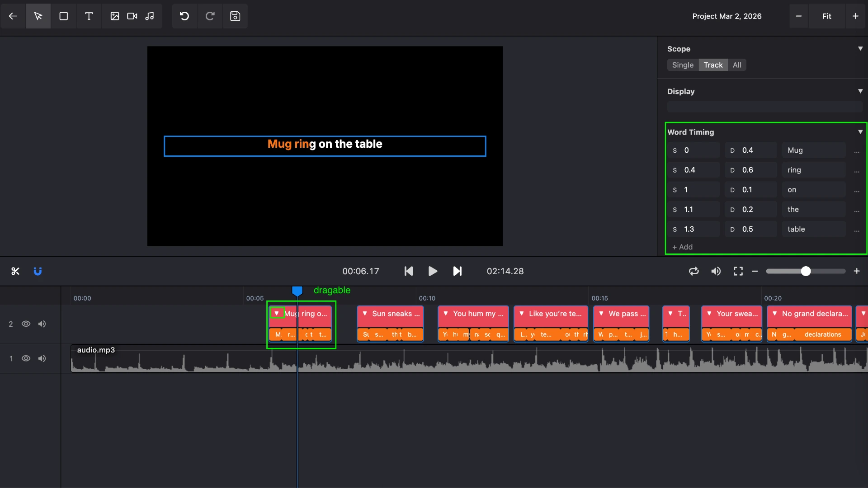This screenshot has height=488, width=868.
Task: Skip to the previous clip
Action: coord(409,271)
